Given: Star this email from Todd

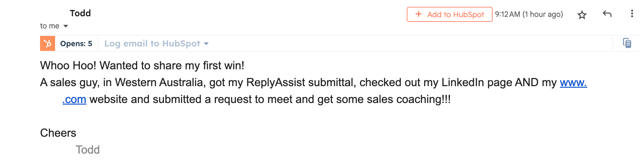Looking at the screenshot, I should [582, 15].
